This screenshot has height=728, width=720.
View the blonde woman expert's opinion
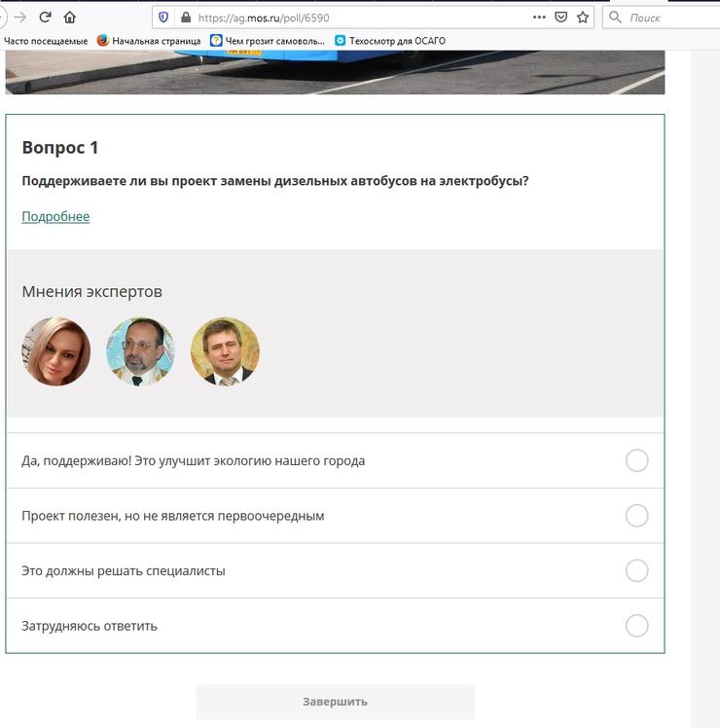pyautogui.click(x=56, y=351)
